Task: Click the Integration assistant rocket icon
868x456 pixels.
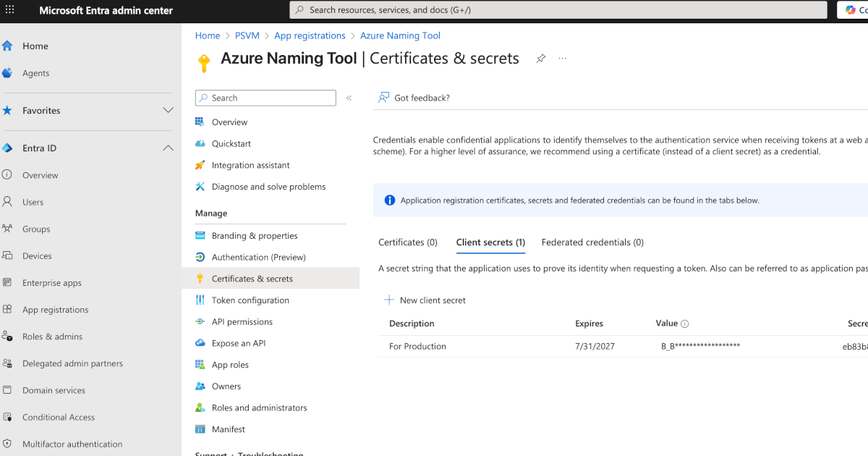Action: pos(200,165)
